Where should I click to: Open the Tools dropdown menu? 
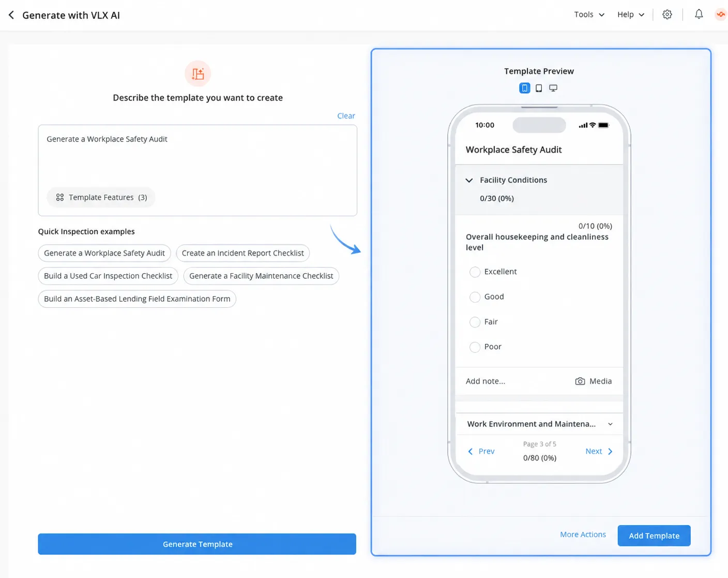pos(589,14)
